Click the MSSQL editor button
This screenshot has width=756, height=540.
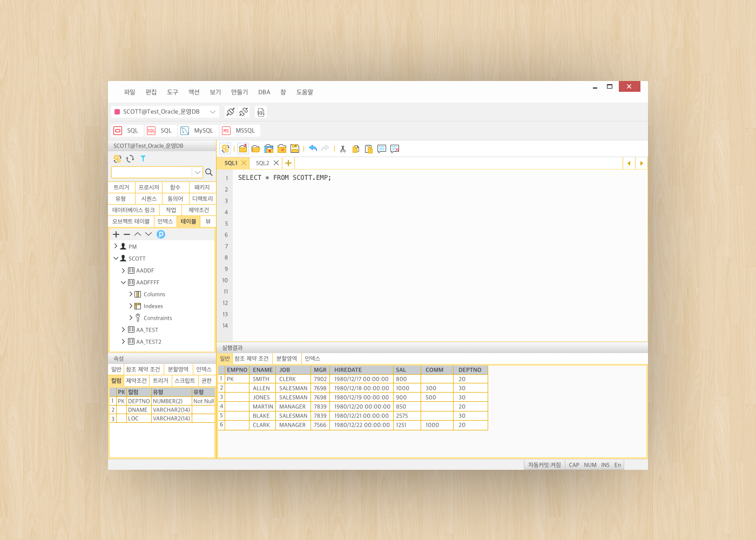tap(239, 131)
